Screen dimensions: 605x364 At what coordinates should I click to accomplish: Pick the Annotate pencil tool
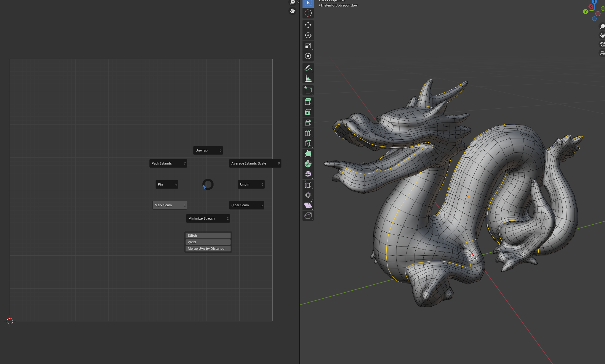click(308, 68)
